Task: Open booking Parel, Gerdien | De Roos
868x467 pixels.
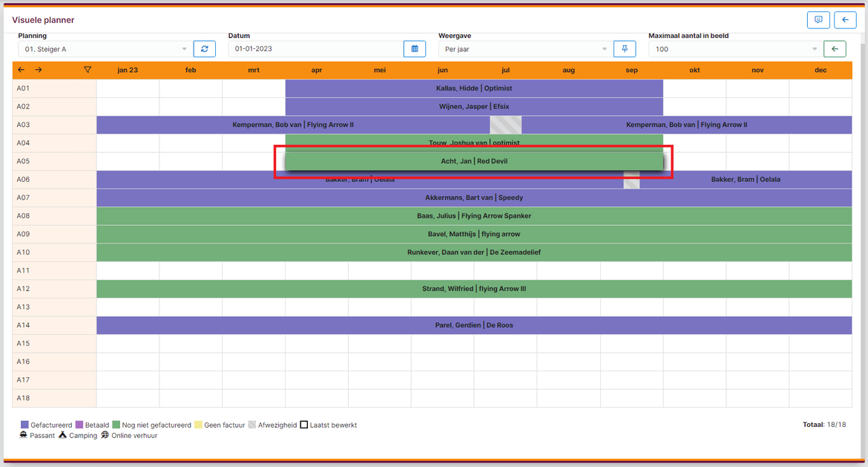Action: click(474, 325)
